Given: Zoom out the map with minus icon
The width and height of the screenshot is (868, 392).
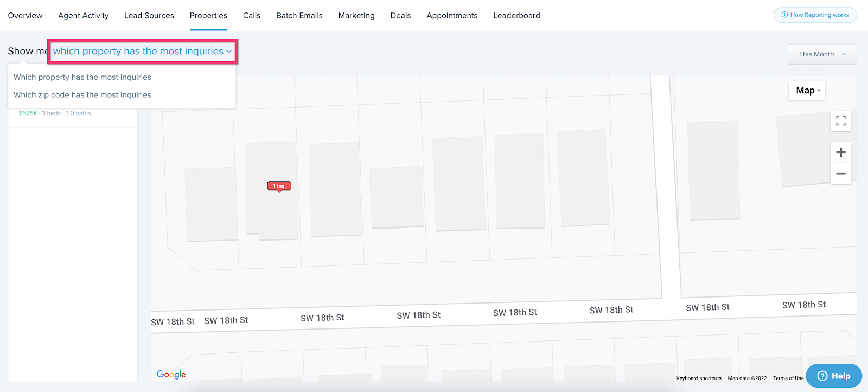Looking at the screenshot, I should [841, 174].
